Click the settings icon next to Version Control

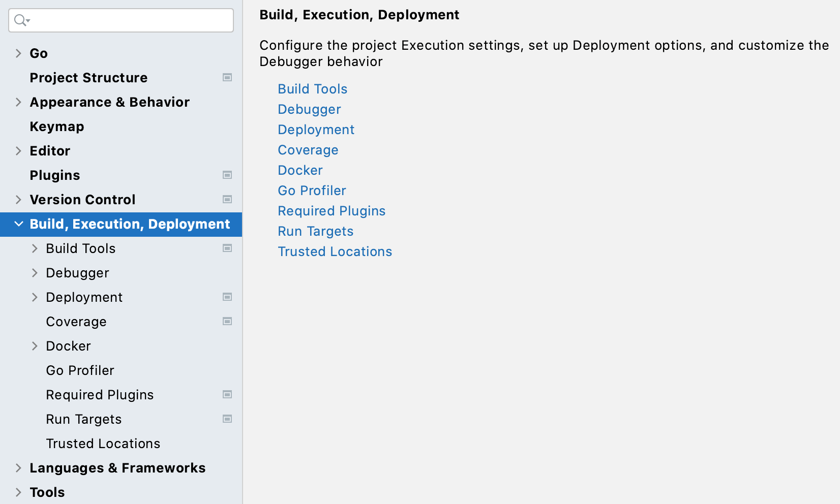coord(227,199)
